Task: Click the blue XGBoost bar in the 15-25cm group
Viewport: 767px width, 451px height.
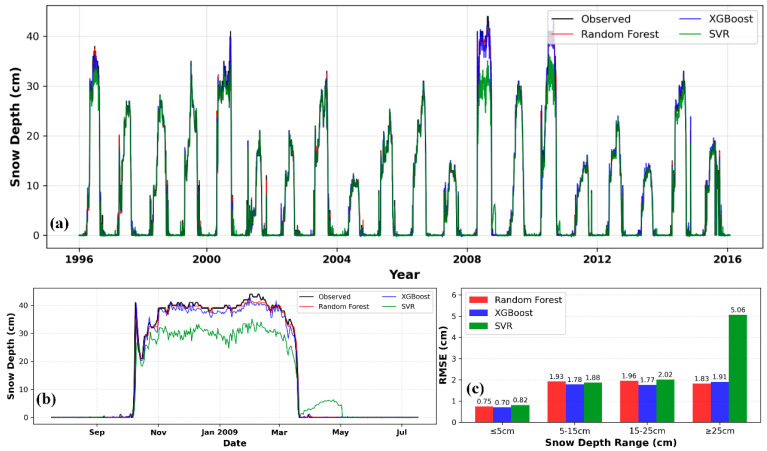Action: click(647, 404)
